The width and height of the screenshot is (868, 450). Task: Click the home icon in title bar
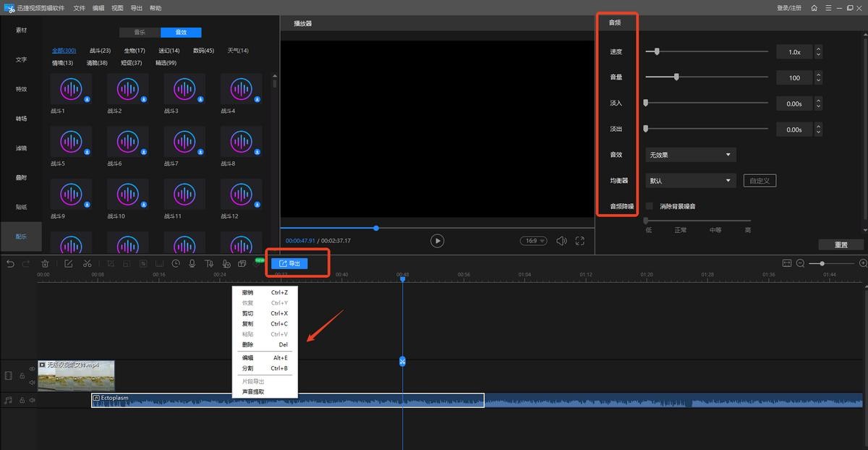pyautogui.click(x=814, y=8)
